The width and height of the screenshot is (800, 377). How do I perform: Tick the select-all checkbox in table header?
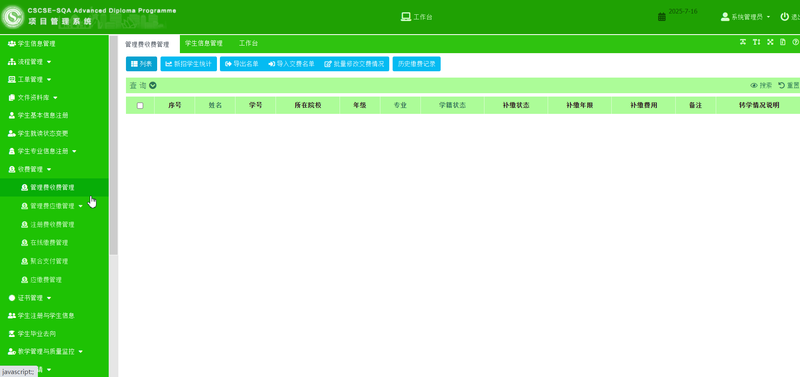pyautogui.click(x=140, y=106)
